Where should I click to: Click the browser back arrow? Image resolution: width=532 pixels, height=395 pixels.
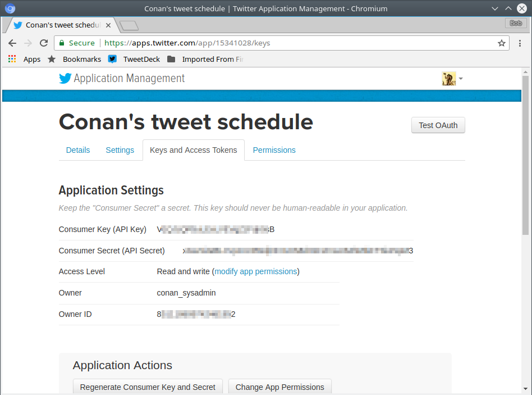click(x=12, y=43)
